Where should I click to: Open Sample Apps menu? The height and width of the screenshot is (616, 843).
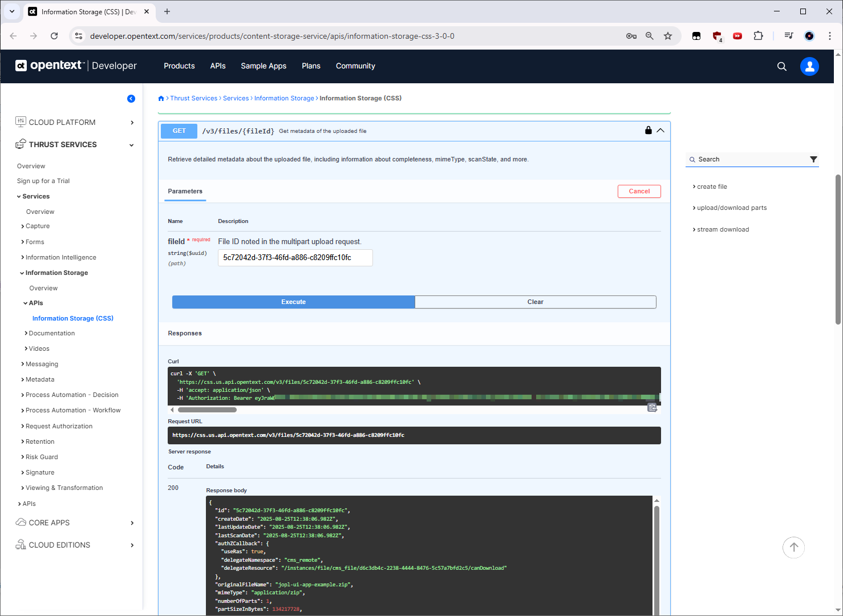tap(264, 66)
